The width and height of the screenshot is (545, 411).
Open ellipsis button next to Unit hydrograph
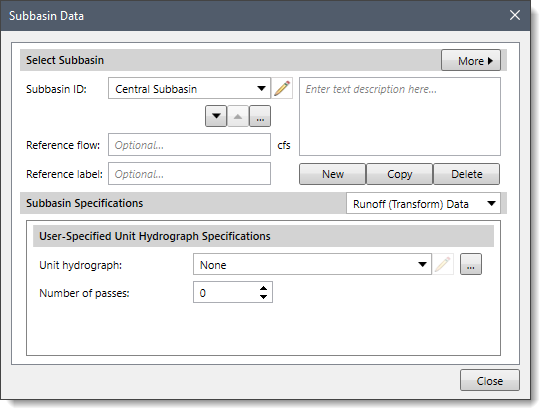(x=471, y=264)
